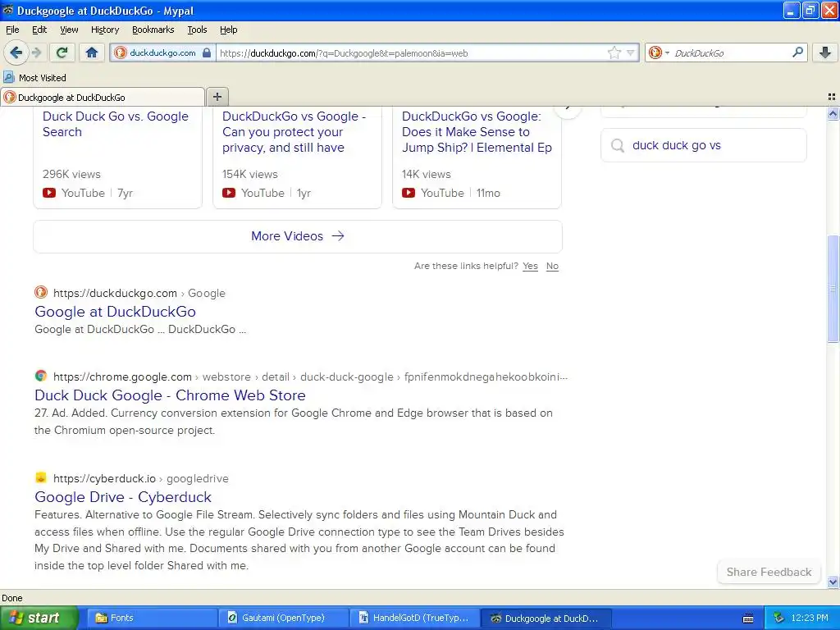Switch to the Fonts taskbar window

[x=150, y=618]
